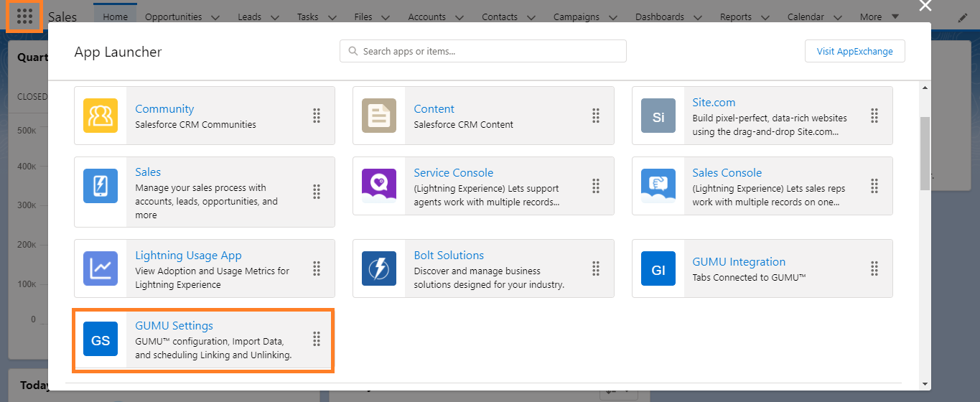Open the Site.com app link
The image size is (980, 402).
pyautogui.click(x=714, y=103)
